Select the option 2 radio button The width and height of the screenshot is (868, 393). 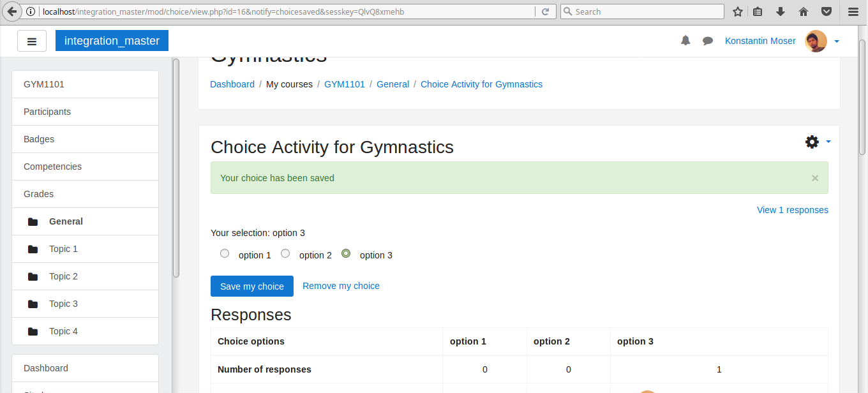coord(285,253)
